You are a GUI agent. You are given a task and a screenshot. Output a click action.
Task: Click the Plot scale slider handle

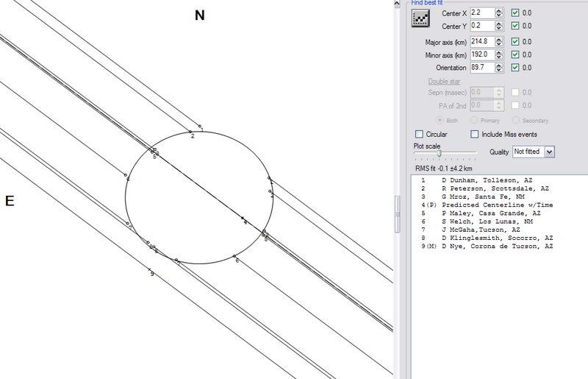439,152
